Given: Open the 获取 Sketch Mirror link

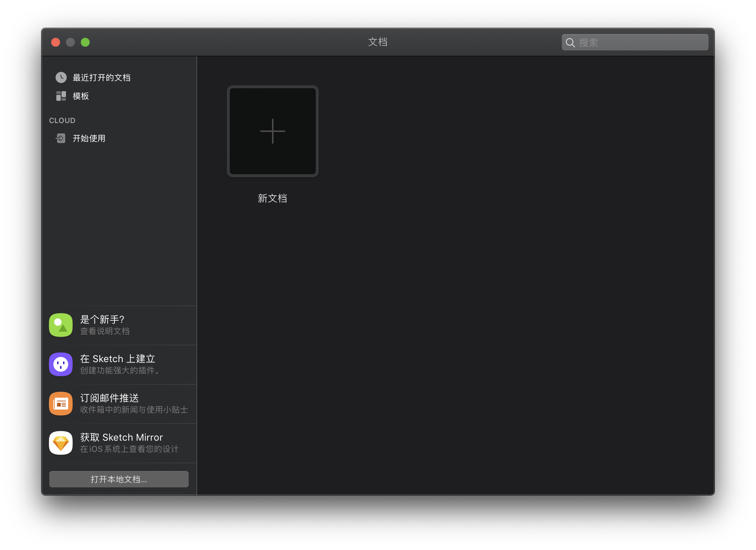Looking at the screenshot, I should (x=122, y=437).
